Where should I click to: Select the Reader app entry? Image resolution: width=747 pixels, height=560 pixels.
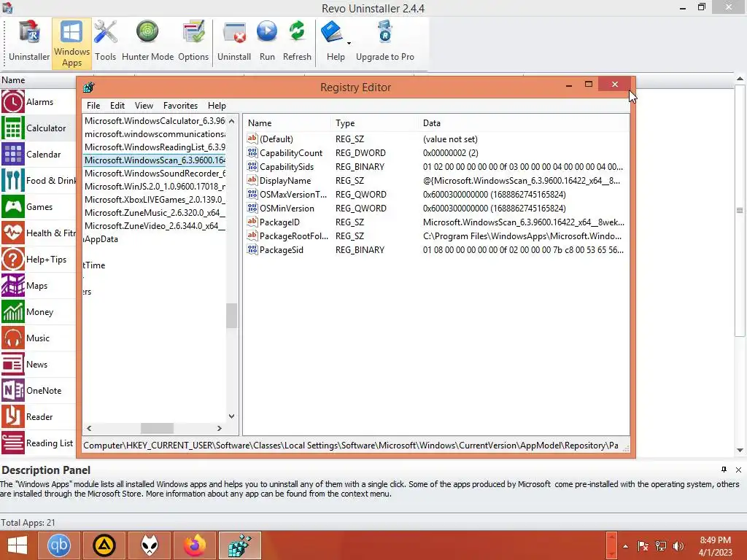tap(38, 416)
